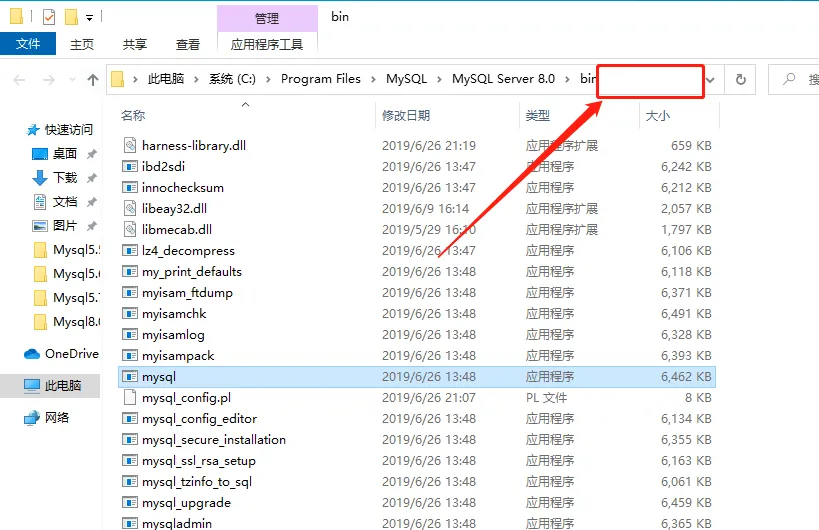Image resolution: width=819 pixels, height=530 pixels.
Task: Sort by the 名称 column header
Action: (x=133, y=115)
